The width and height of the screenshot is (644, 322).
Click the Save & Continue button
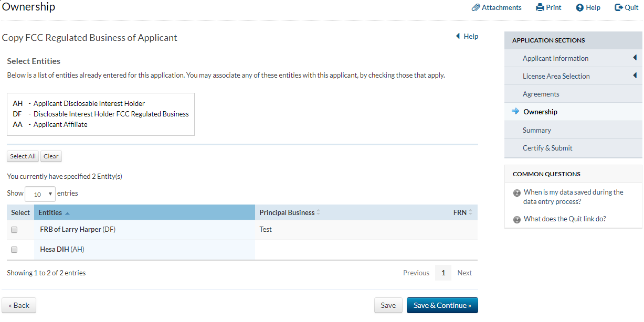click(x=442, y=305)
